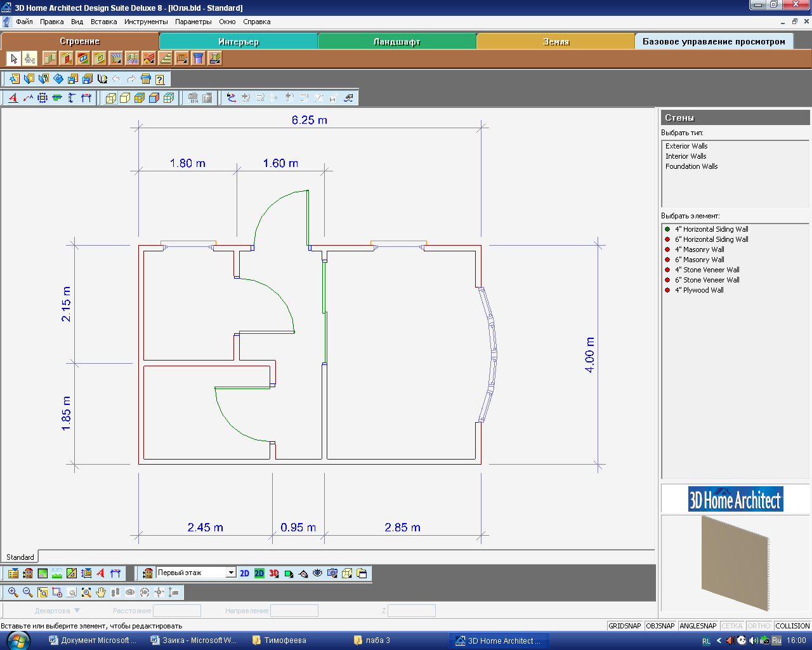
Task: Open the Первый этаж floor dropdown
Action: coord(231,573)
